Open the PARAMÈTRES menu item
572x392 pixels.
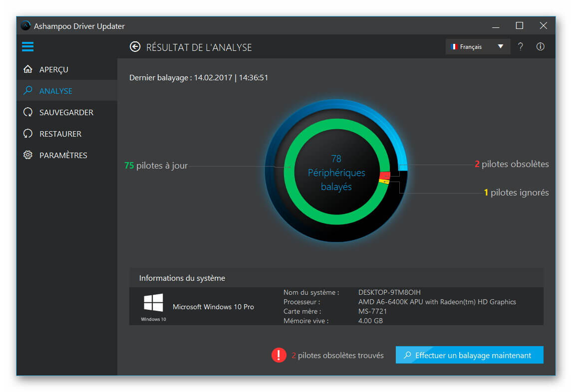click(x=67, y=155)
